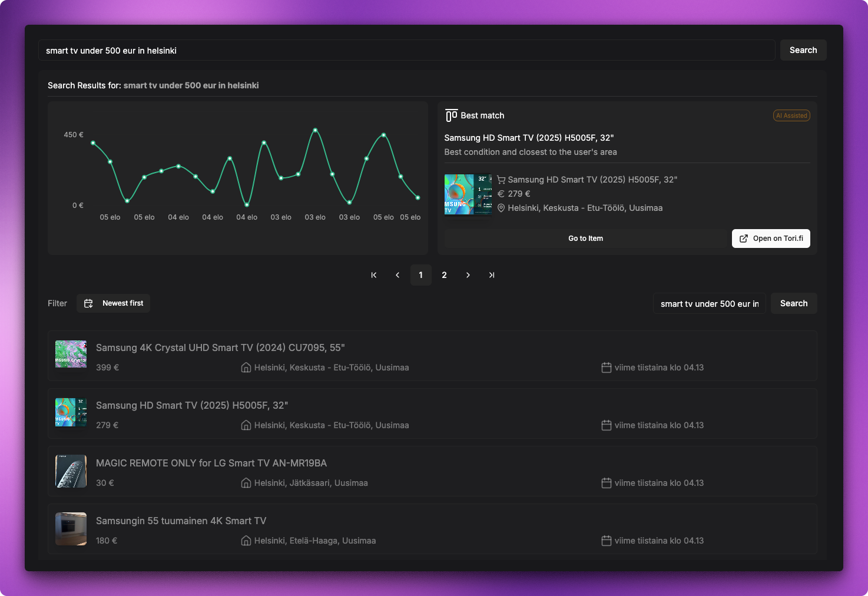Image resolution: width=868 pixels, height=596 pixels.
Task: Click the calendar icon in Samsung HD Smart TV listing row
Action: coord(607,425)
